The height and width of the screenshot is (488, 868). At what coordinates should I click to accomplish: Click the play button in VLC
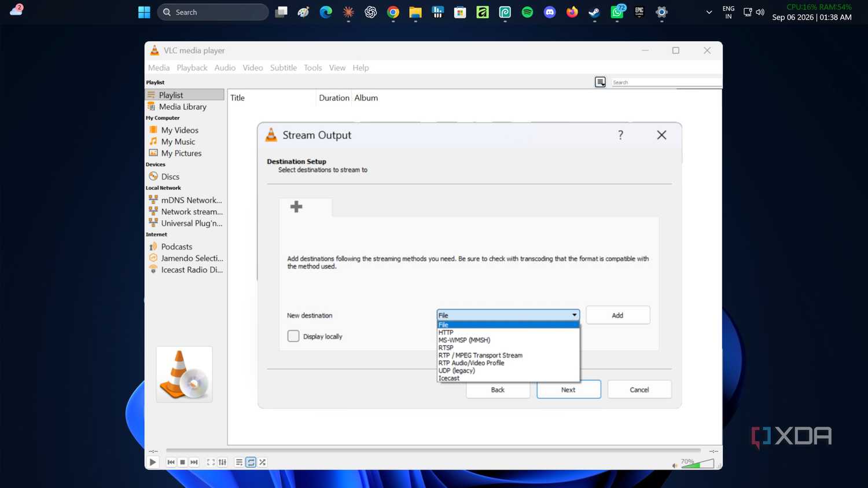click(x=153, y=462)
